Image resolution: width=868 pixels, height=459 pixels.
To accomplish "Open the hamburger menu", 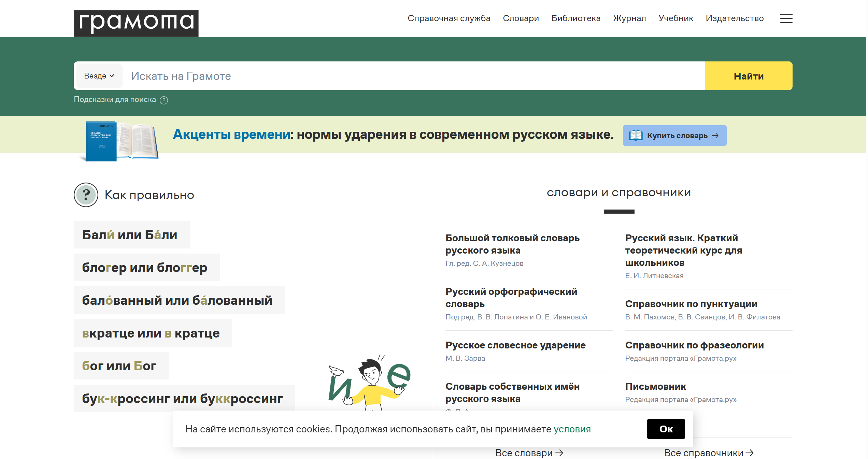I will click(786, 19).
